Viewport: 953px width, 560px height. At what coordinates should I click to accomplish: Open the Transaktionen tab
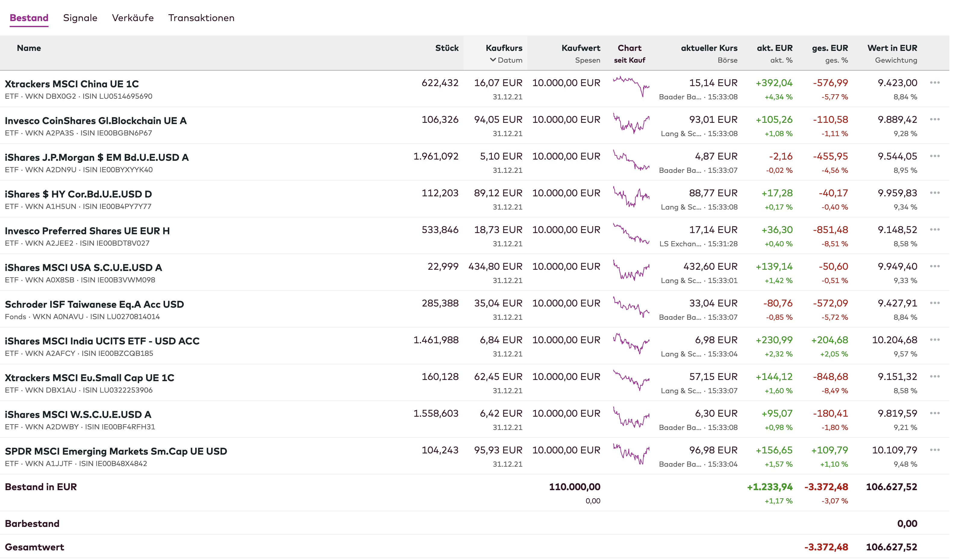tap(202, 18)
